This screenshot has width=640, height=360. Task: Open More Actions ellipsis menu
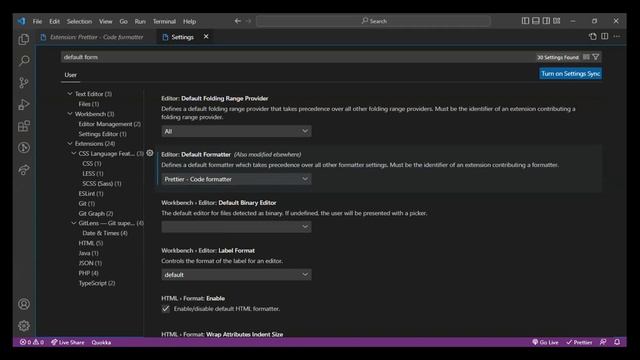tap(617, 36)
